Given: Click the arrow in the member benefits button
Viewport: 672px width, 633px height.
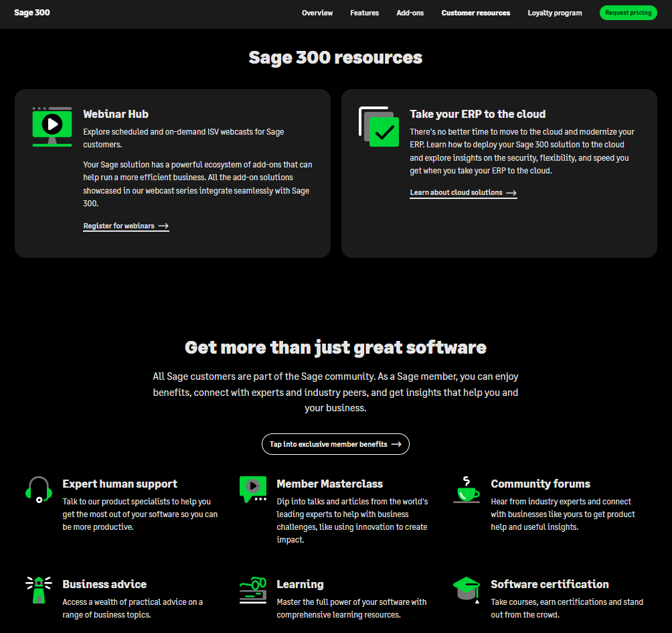Looking at the screenshot, I should (x=396, y=444).
